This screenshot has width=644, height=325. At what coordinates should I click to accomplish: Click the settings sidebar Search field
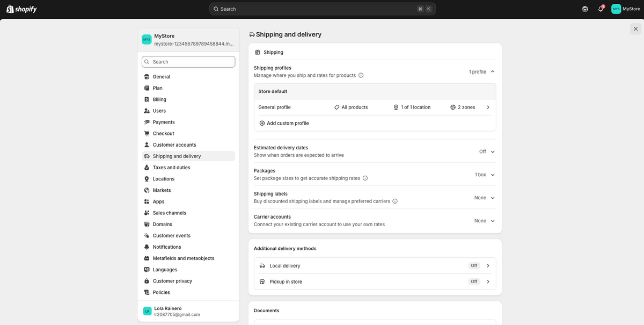tap(188, 62)
